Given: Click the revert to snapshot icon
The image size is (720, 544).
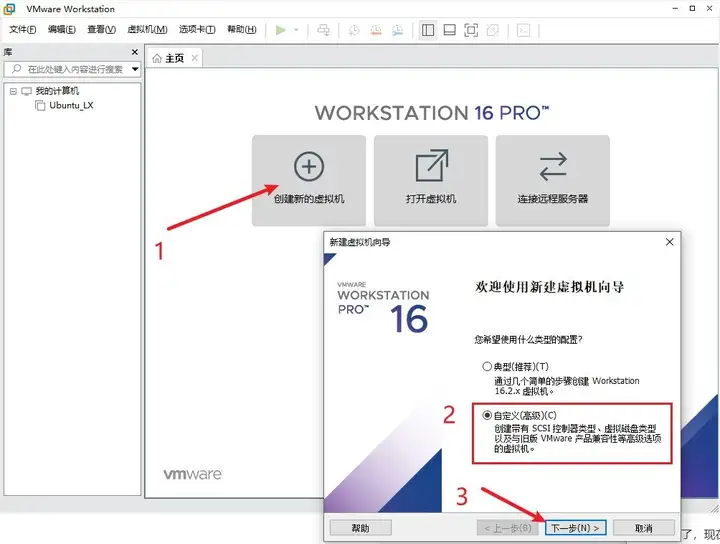Looking at the screenshot, I should pyautogui.click(x=376, y=30).
